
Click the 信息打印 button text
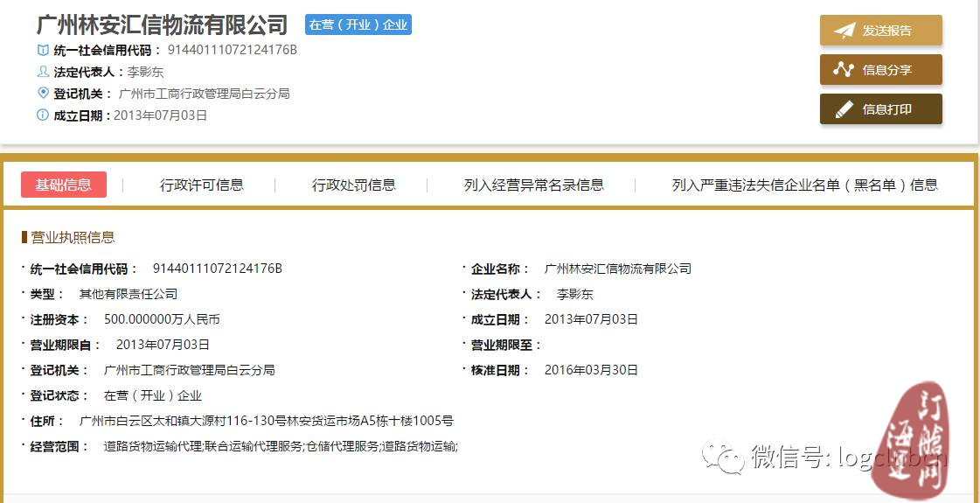886,109
